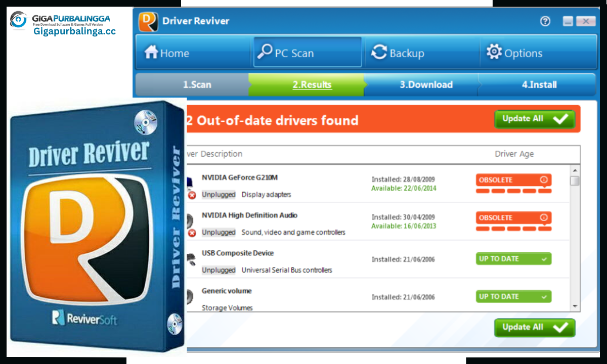Click the OBSOLETE badge for NVIDIA GeForce G210M

coord(513,180)
